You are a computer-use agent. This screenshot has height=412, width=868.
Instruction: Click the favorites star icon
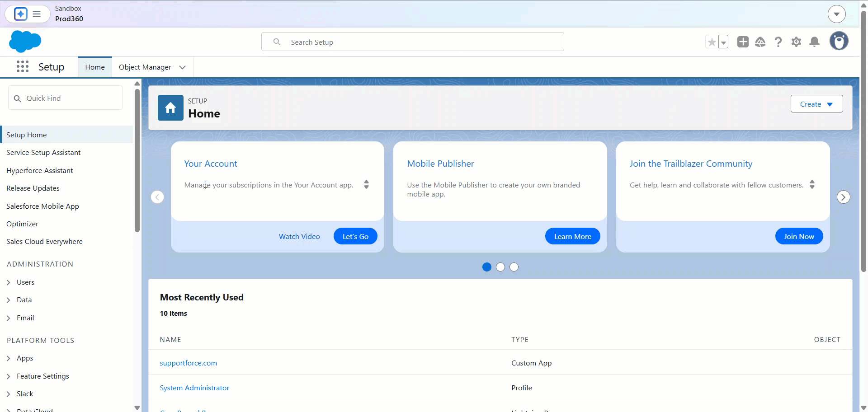point(712,42)
